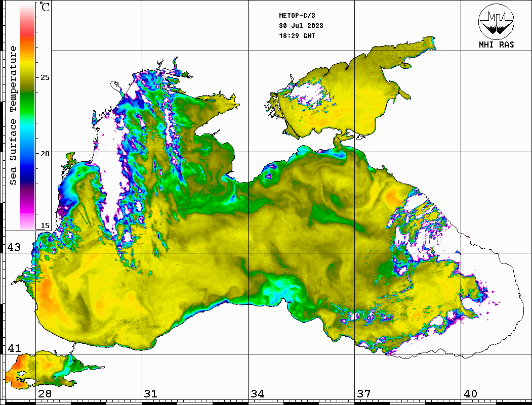Click the longitude label 28
The width and height of the screenshot is (532, 405).
[x=45, y=394]
